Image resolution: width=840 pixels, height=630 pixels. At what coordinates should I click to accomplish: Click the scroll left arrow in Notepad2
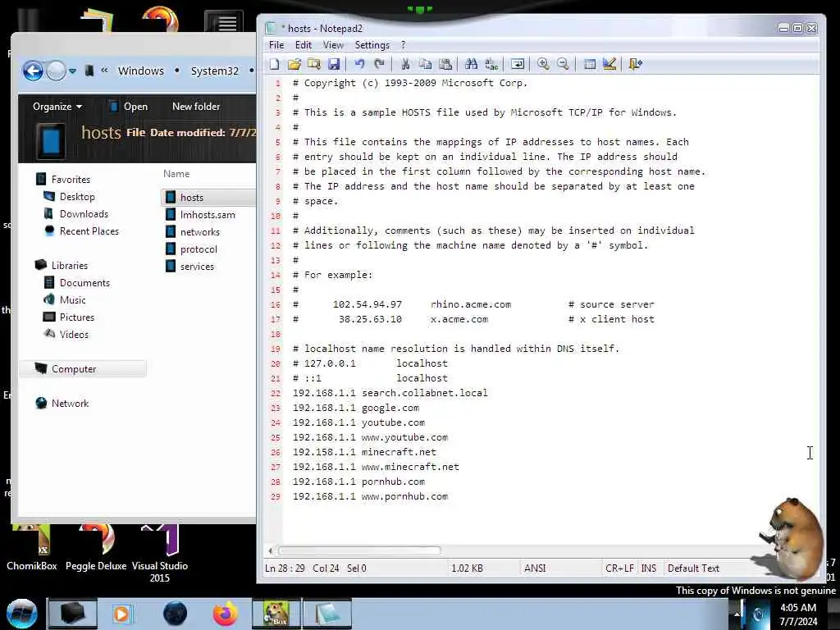coord(270,550)
